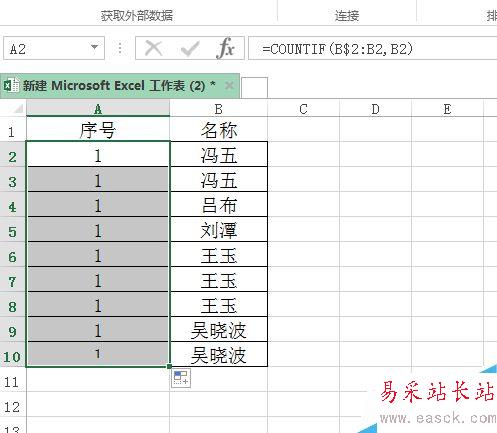The height and width of the screenshot is (433, 497).
Task: Click the Name Box showing A2
Action: tap(54, 48)
